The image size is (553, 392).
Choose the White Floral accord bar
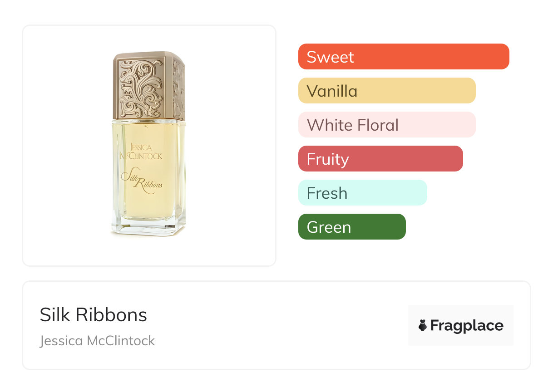pos(386,125)
